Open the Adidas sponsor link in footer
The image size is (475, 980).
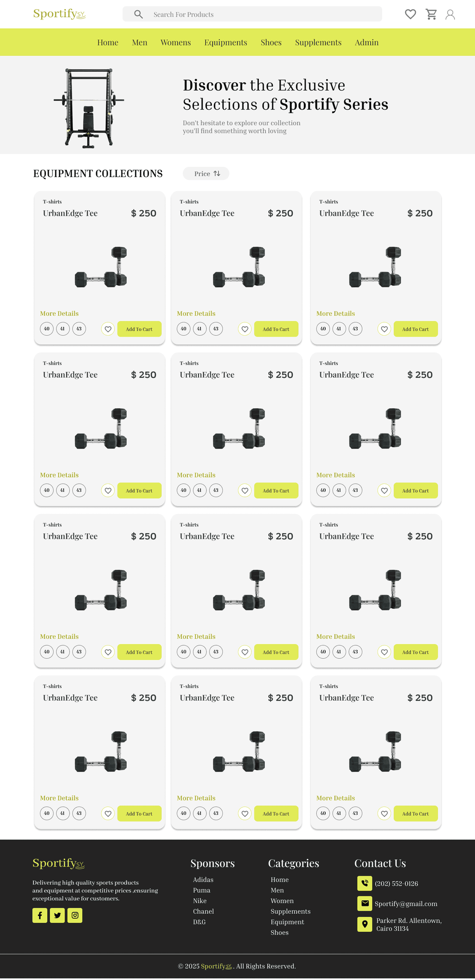coord(203,879)
